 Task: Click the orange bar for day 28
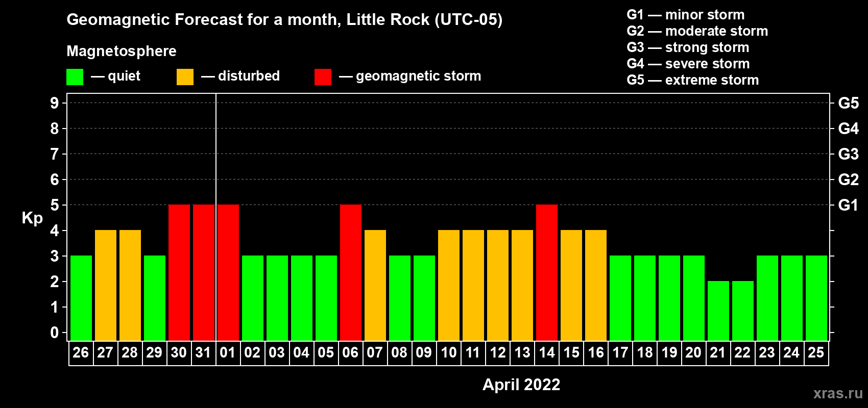pyautogui.click(x=130, y=285)
